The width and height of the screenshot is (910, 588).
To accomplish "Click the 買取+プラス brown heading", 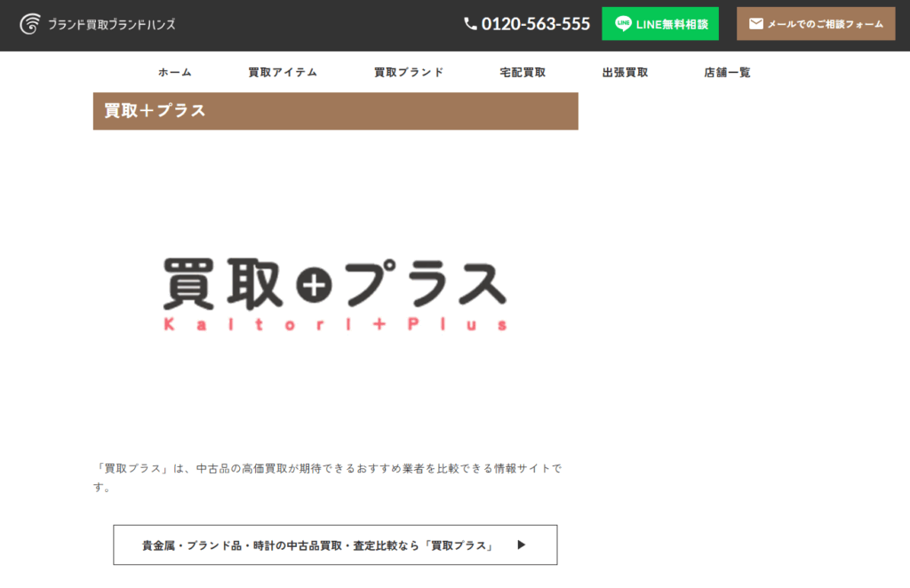I will (335, 111).
